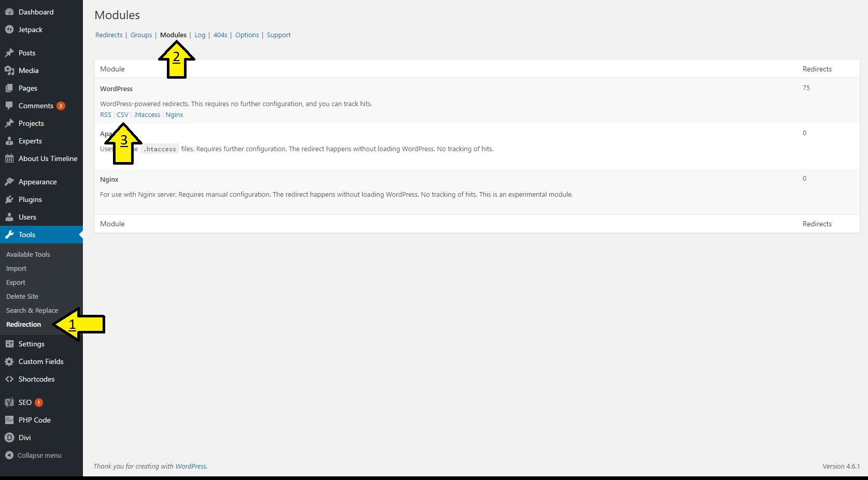Click the Version 4.6.1 text
This screenshot has height=480, width=868.
point(841,466)
